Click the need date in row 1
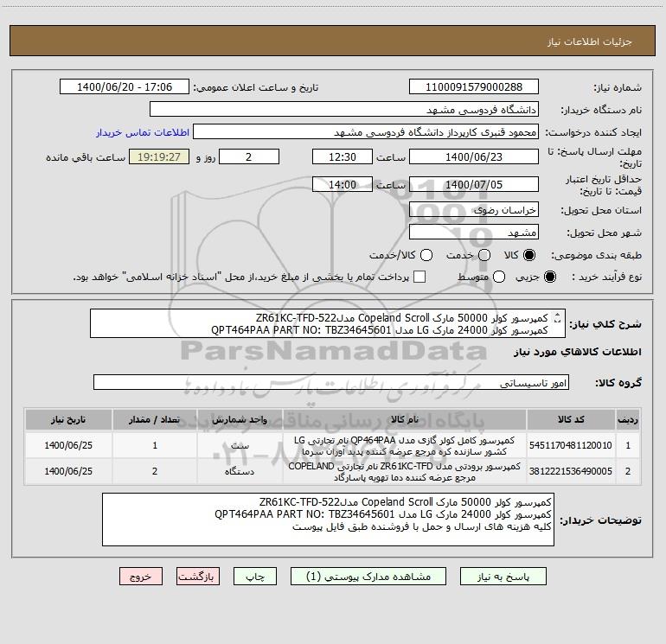This screenshot has height=644, width=666. click(x=68, y=445)
